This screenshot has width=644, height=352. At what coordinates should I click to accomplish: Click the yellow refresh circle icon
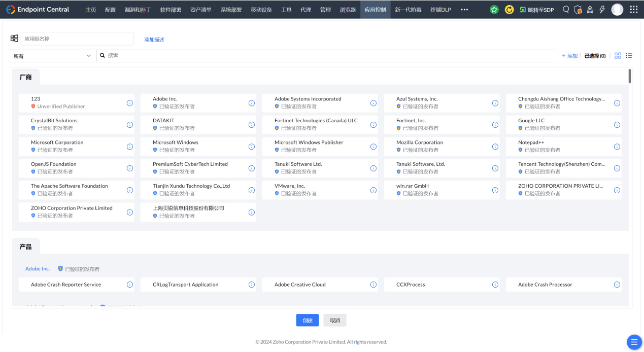(x=509, y=10)
